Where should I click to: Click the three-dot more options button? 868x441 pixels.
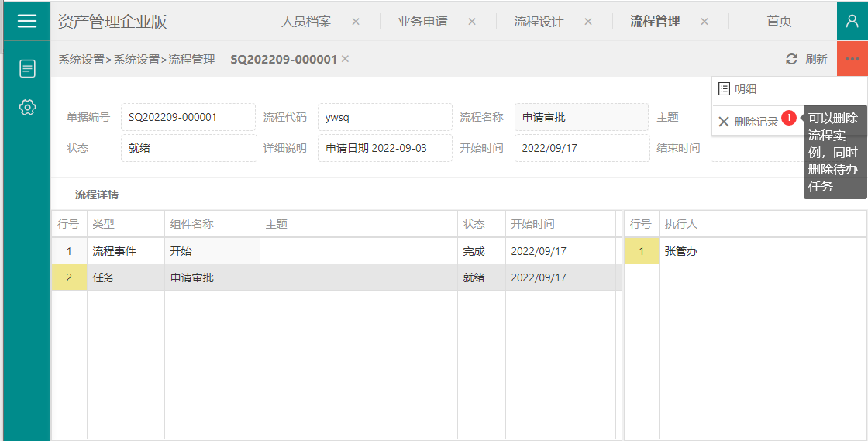point(852,59)
